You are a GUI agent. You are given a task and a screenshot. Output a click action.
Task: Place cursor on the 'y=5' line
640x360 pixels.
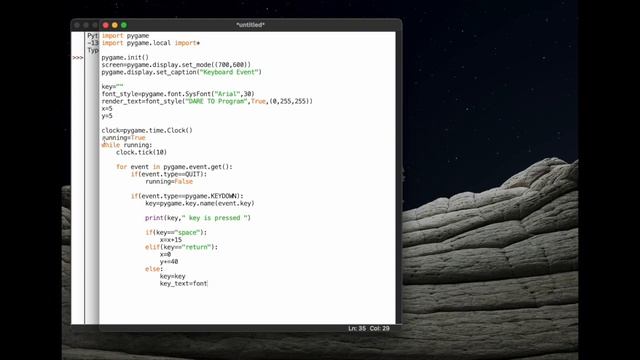(107, 116)
